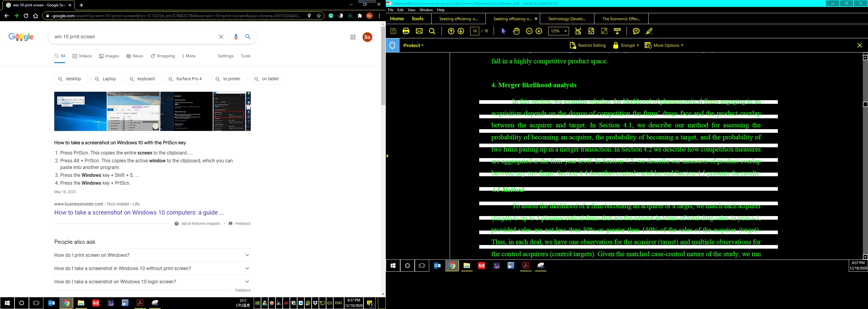Close the active Seeking efficiency tab

pyautogui.click(x=536, y=19)
